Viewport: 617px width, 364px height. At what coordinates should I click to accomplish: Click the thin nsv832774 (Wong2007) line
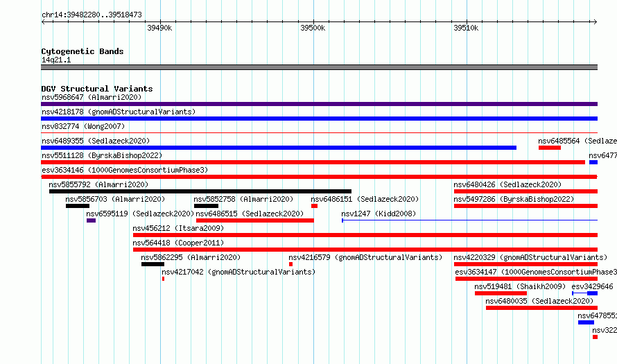[x=319, y=133]
